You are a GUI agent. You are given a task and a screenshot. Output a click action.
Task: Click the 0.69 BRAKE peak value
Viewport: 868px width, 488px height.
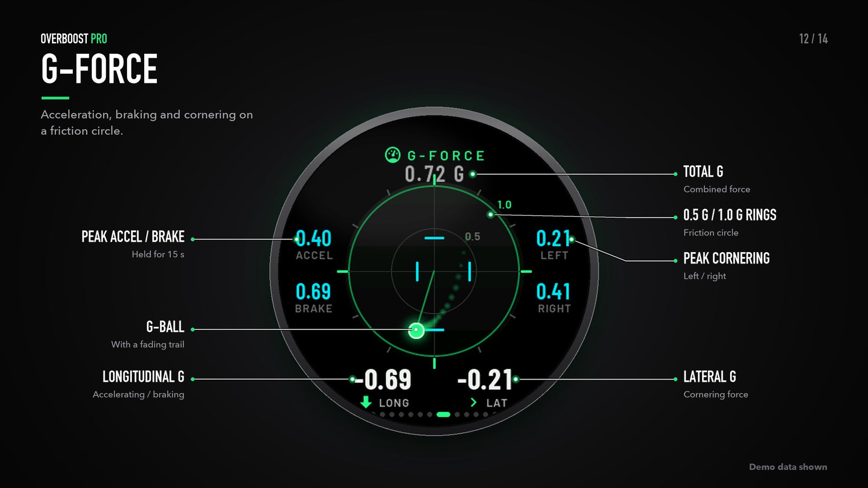[x=313, y=292]
